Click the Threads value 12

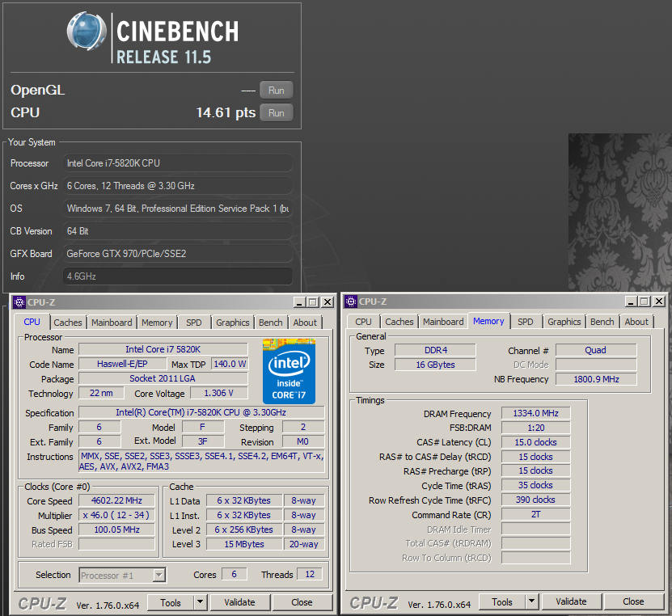(x=310, y=575)
